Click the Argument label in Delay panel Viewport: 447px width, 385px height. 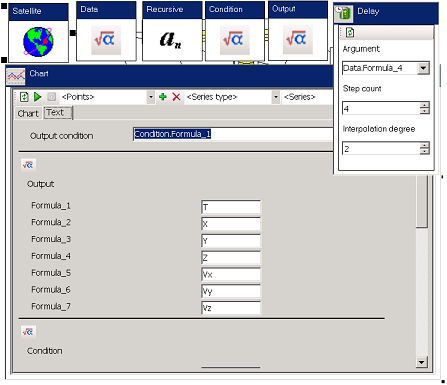click(x=361, y=49)
